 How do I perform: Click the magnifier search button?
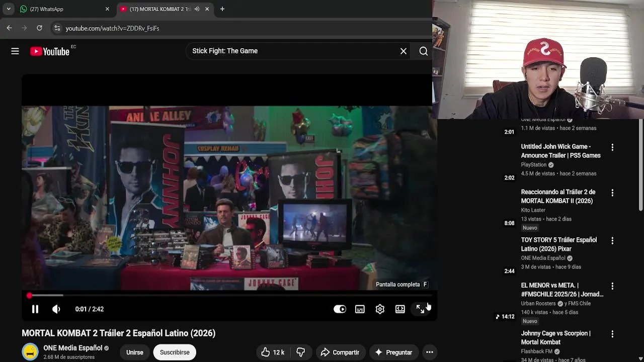(424, 51)
